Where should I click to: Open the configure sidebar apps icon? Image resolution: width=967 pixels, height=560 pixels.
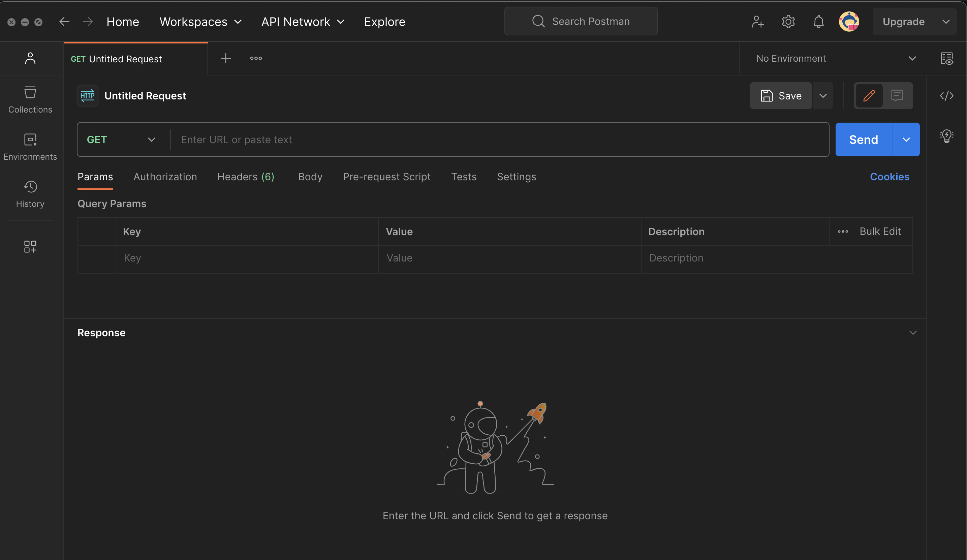point(30,246)
